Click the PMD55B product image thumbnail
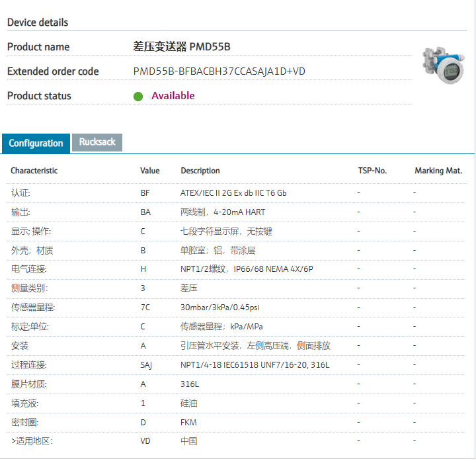 coord(442,65)
